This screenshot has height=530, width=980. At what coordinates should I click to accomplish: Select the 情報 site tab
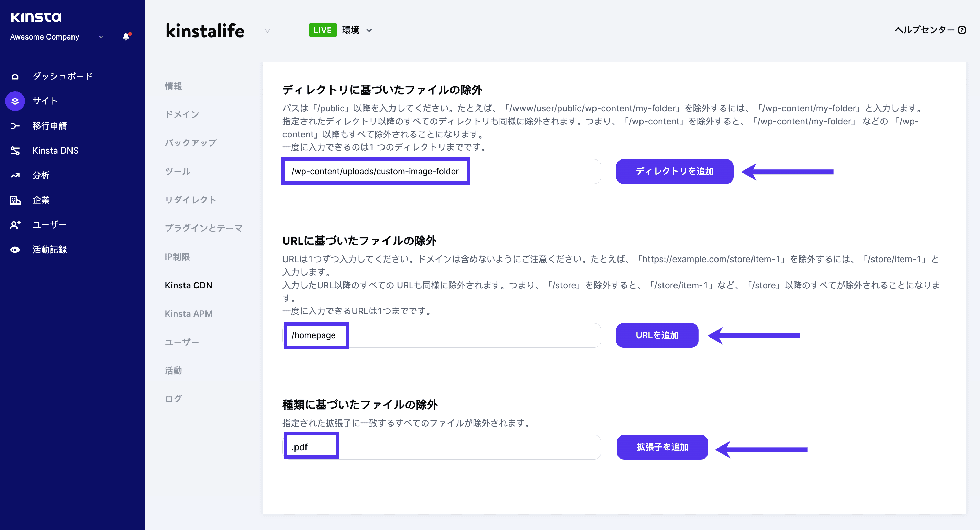pos(174,86)
